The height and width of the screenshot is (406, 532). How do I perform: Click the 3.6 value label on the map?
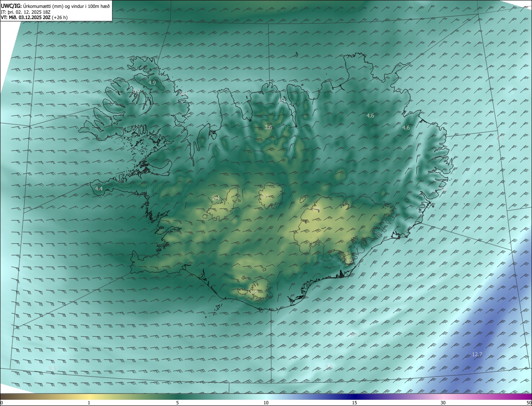click(268, 127)
